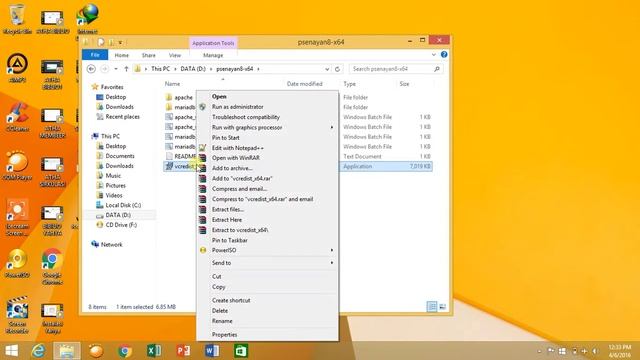Select Pin to Taskbar
The width and height of the screenshot is (640, 360).
pos(267,240)
